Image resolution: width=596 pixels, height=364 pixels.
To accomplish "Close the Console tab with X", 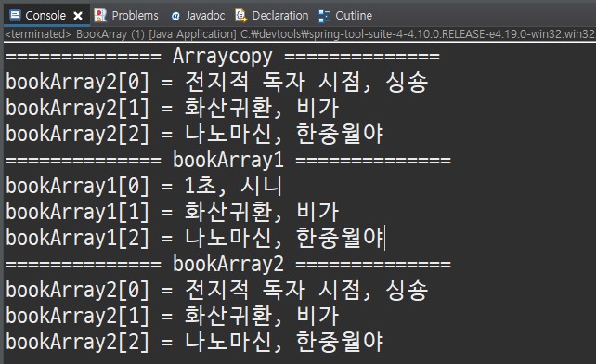I will click(x=78, y=16).
